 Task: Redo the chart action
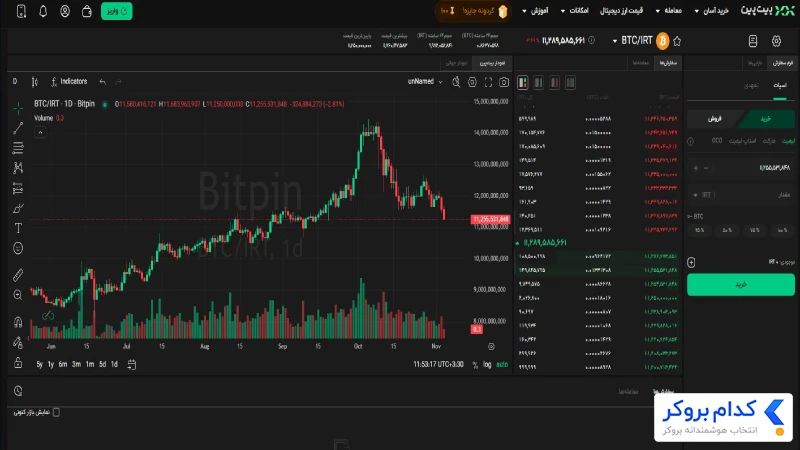(x=118, y=82)
